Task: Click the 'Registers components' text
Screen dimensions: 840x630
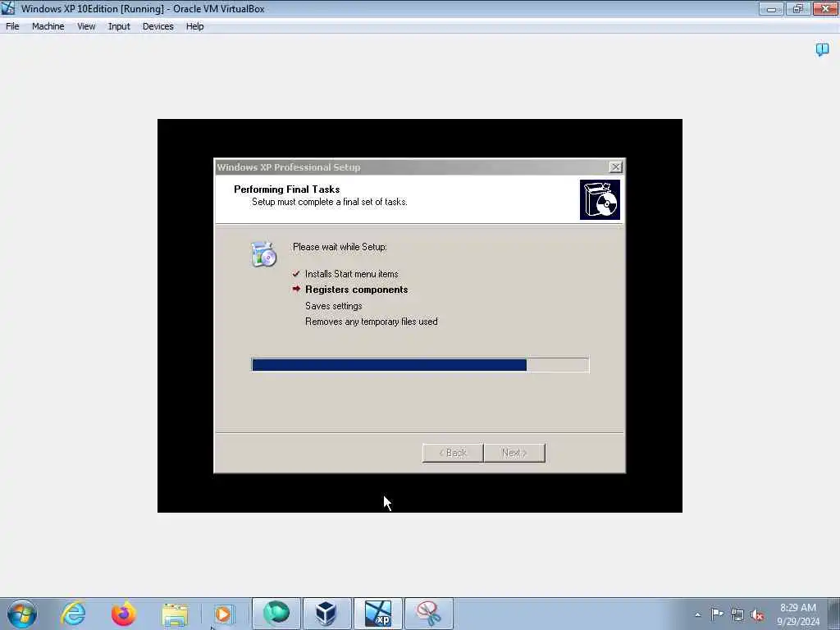Action: [x=356, y=290]
